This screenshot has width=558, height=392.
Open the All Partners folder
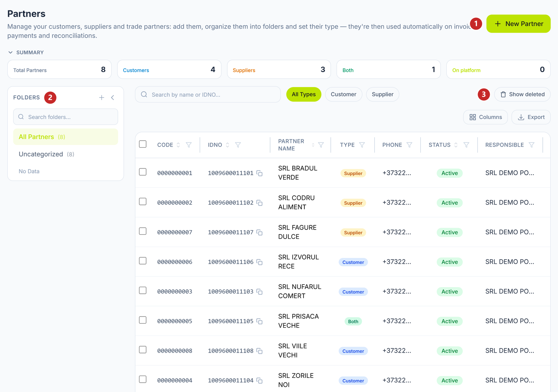[x=65, y=137]
